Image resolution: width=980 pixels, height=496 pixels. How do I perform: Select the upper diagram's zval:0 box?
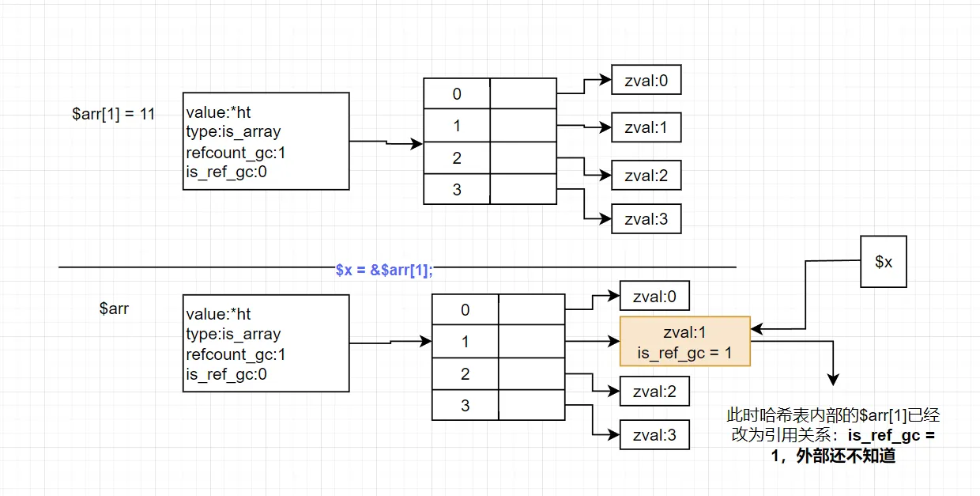646,80
